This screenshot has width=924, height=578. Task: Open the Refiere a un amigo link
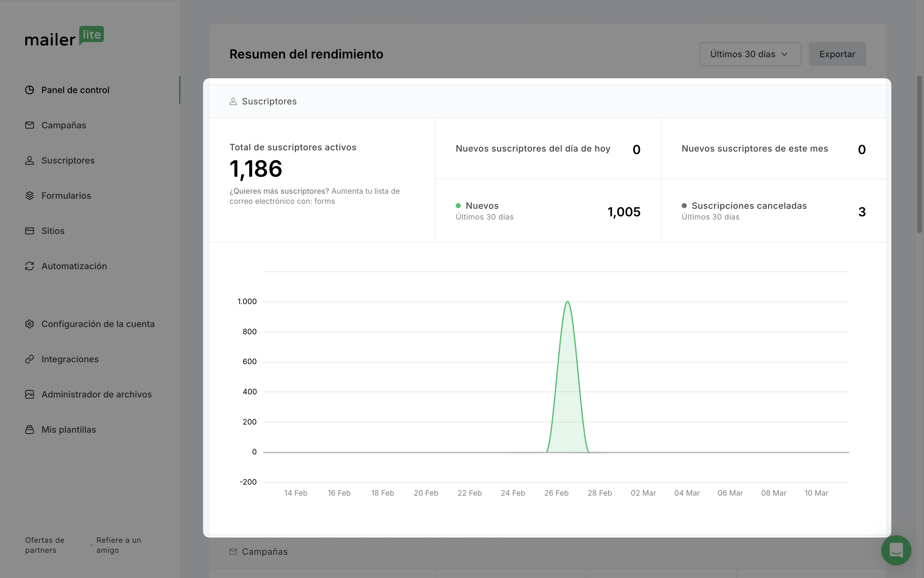(x=118, y=545)
